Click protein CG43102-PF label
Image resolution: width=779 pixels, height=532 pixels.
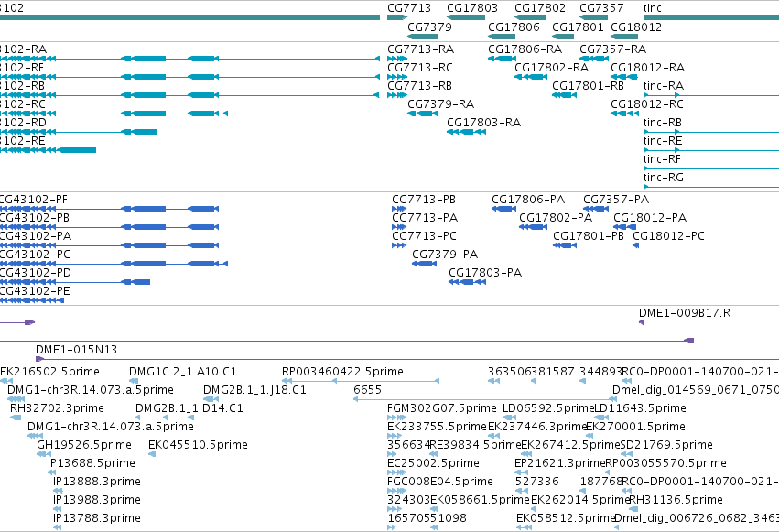(x=33, y=200)
